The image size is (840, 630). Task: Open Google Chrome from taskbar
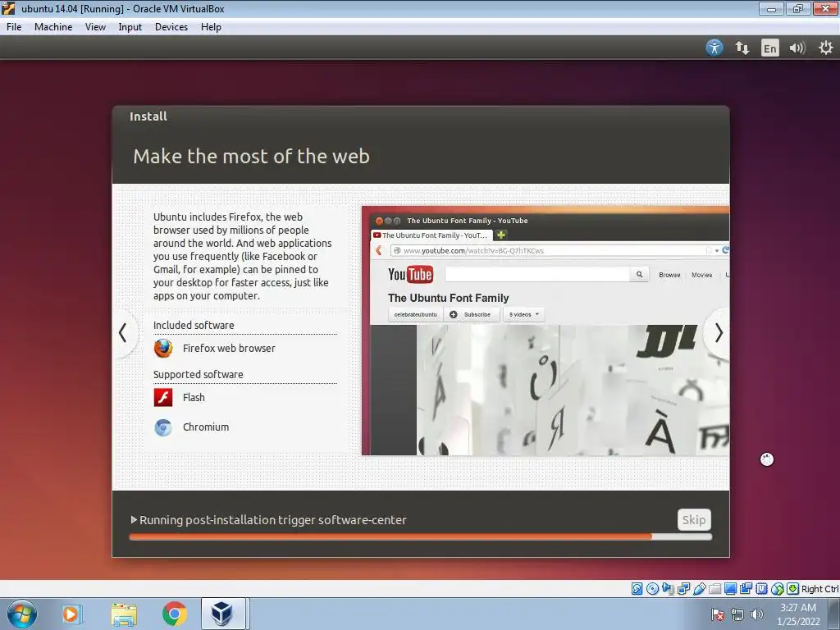click(x=175, y=614)
